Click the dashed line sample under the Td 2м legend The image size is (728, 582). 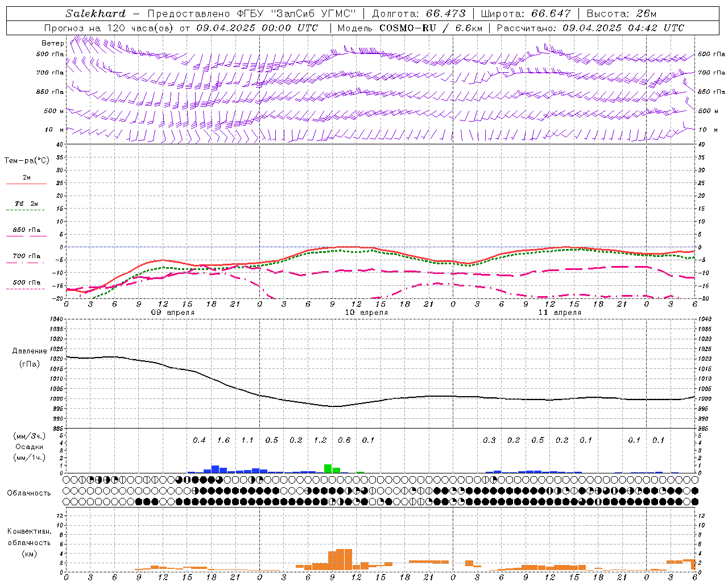click(x=26, y=210)
